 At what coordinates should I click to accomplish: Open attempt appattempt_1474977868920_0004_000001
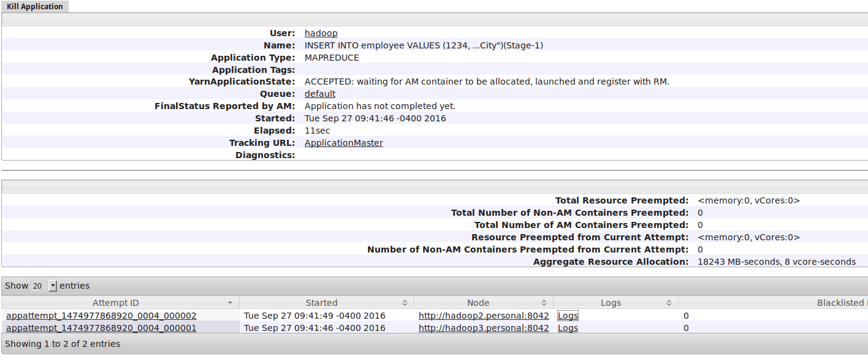tap(102, 327)
